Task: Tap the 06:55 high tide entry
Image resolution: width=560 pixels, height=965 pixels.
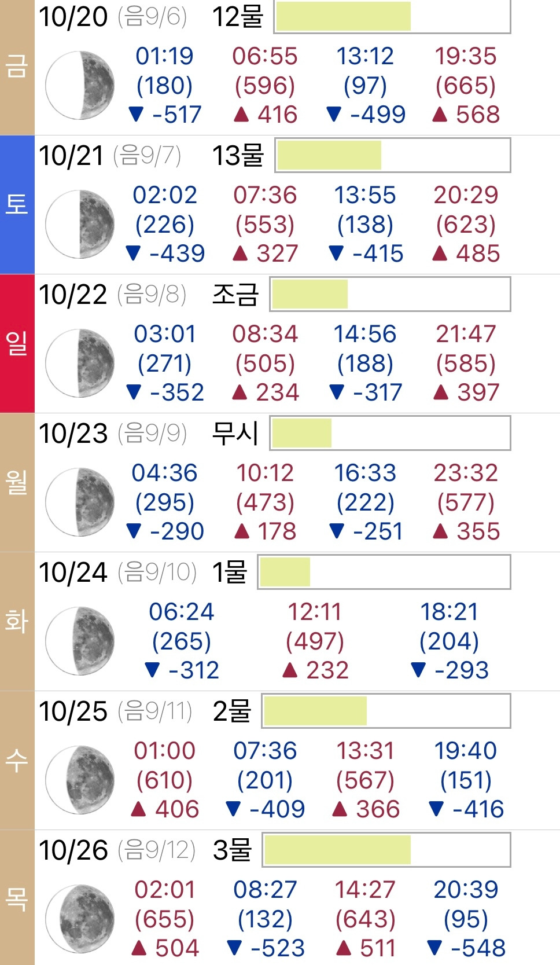Action: [265, 86]
